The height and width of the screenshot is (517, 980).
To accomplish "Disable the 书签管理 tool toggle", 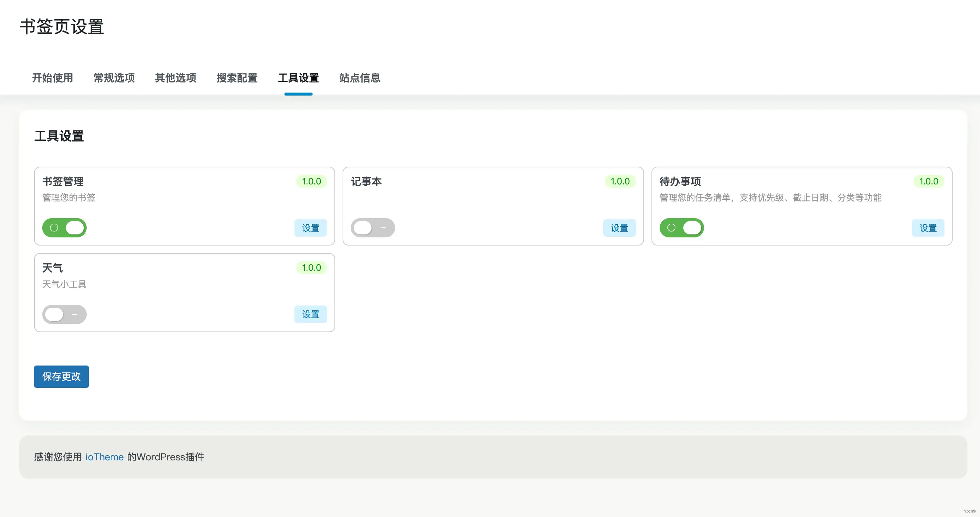I will click(x=64, y=227).
